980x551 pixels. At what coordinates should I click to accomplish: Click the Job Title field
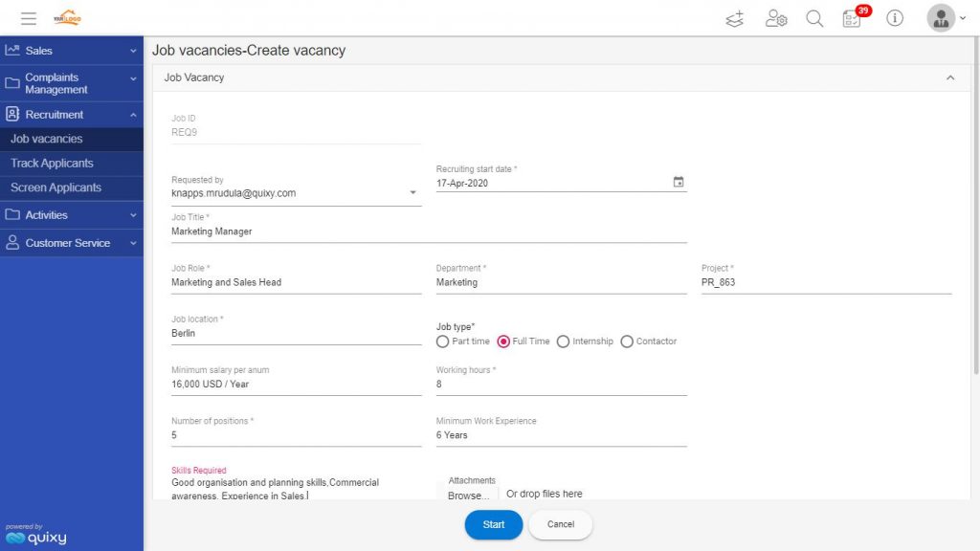[x=429, y=231]
